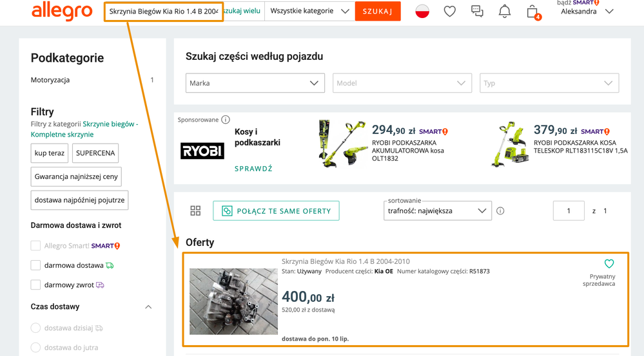Click RYOBI PODKASZARKA KOSA TELESKOP text

[581, 147]
